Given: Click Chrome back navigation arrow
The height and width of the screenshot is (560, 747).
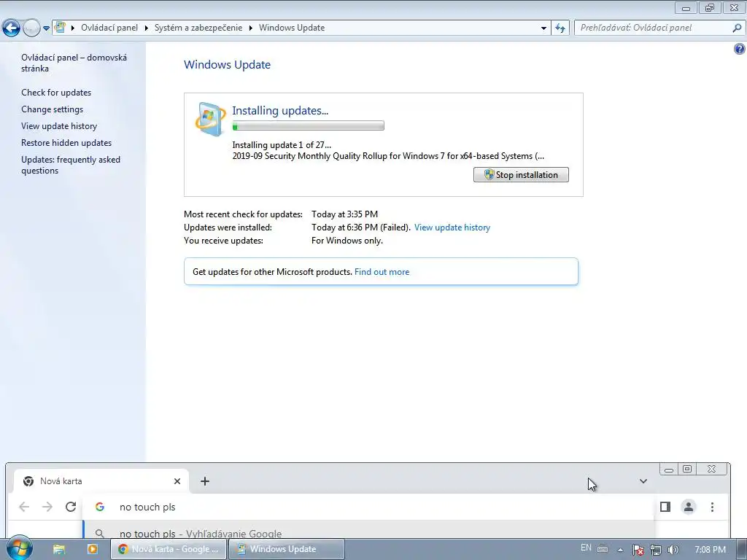Looking at the screenshot, I should [x=24, y=507].
